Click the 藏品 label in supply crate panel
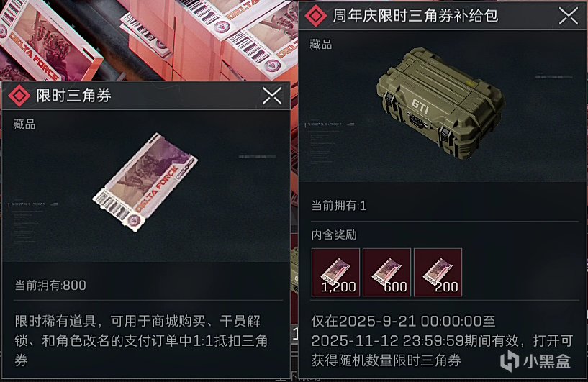Viewport: 588px width, 382px height. coord(320,44)
